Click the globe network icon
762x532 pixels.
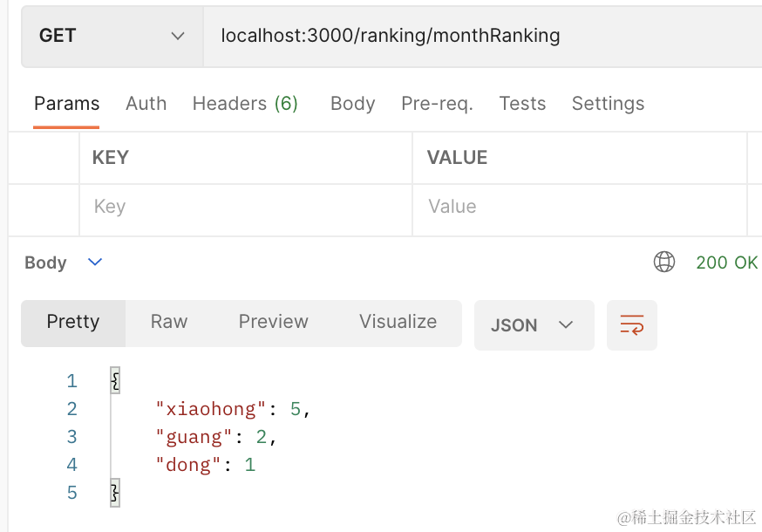tap(664, 262)
